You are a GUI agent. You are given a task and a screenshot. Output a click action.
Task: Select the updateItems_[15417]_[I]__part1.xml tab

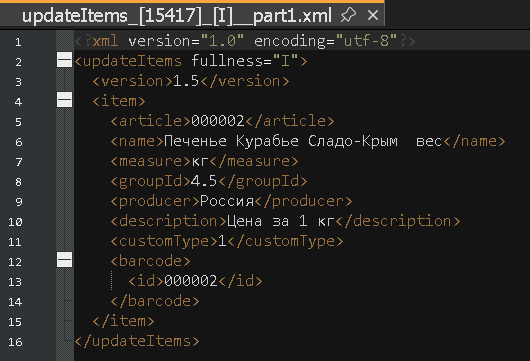(176, 16)
